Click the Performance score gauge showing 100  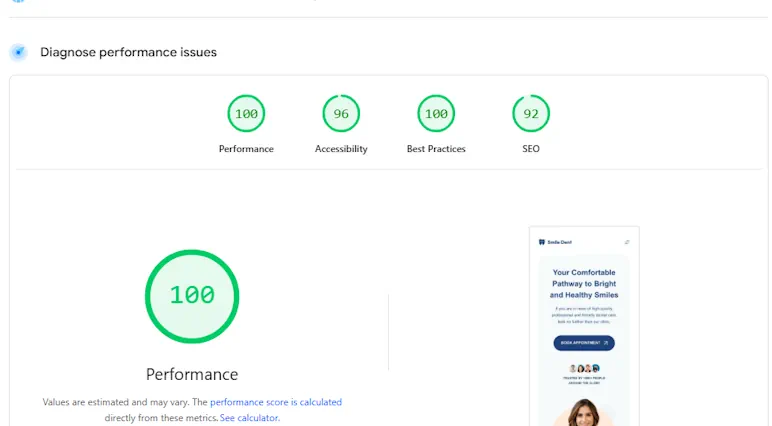coord(246,113)
